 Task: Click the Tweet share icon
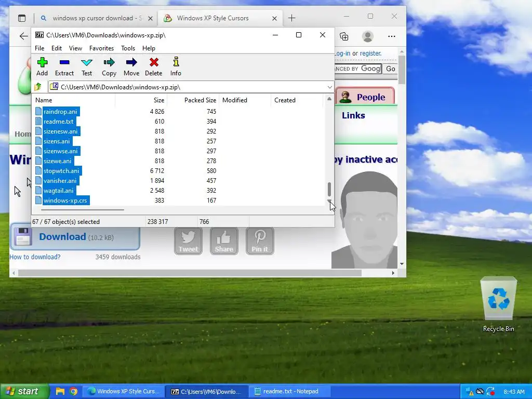[x=188, y=241]
